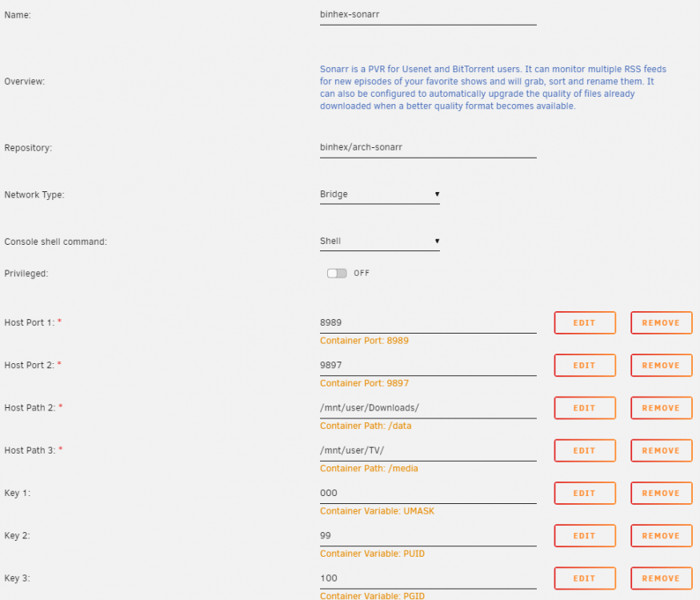Click the 'Container Variable: PGID' text

point(372,595)
